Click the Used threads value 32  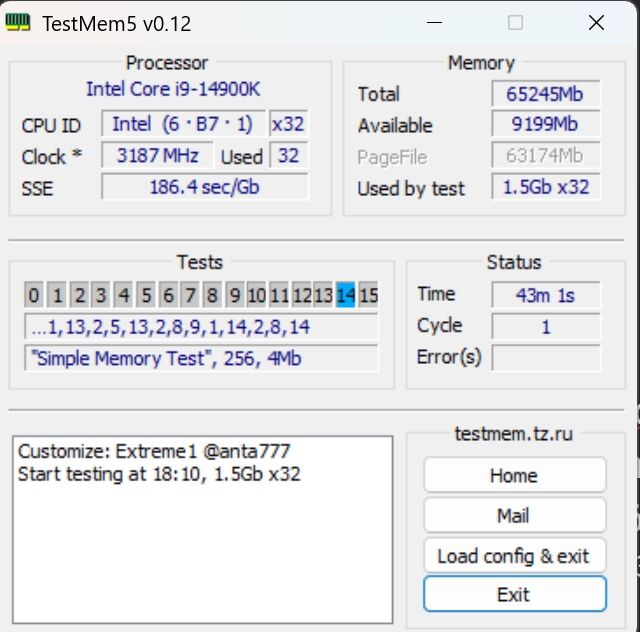(288, 155)
